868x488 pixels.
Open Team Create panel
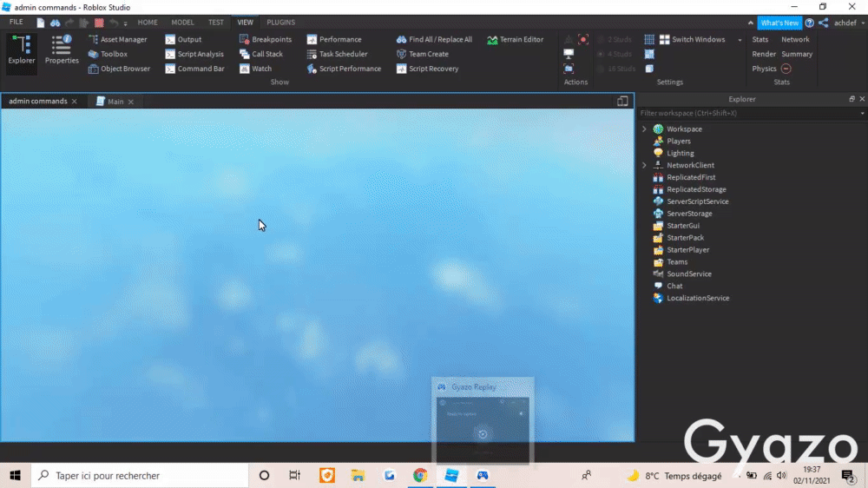(423, 54)
